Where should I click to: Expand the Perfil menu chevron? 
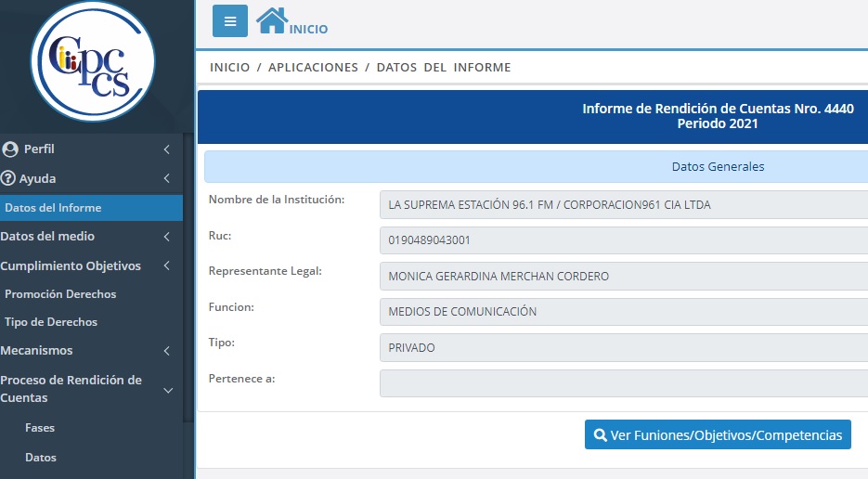166,149
